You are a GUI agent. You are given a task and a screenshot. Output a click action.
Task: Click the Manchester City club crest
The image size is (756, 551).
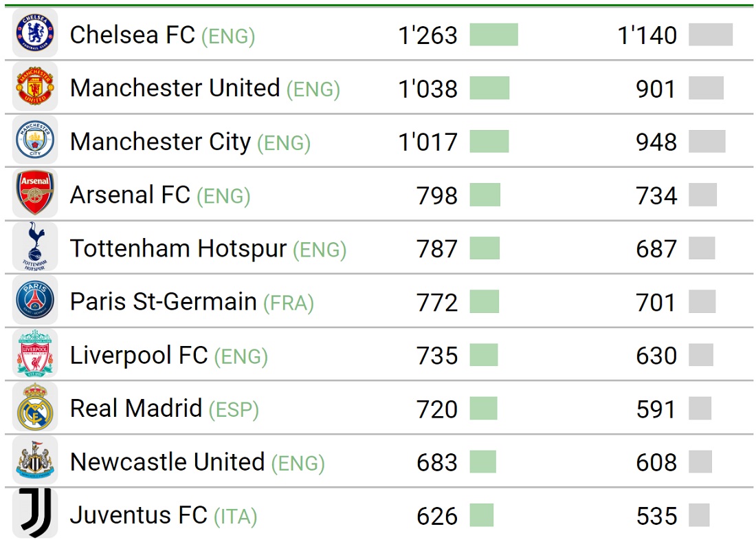[35, 140]
